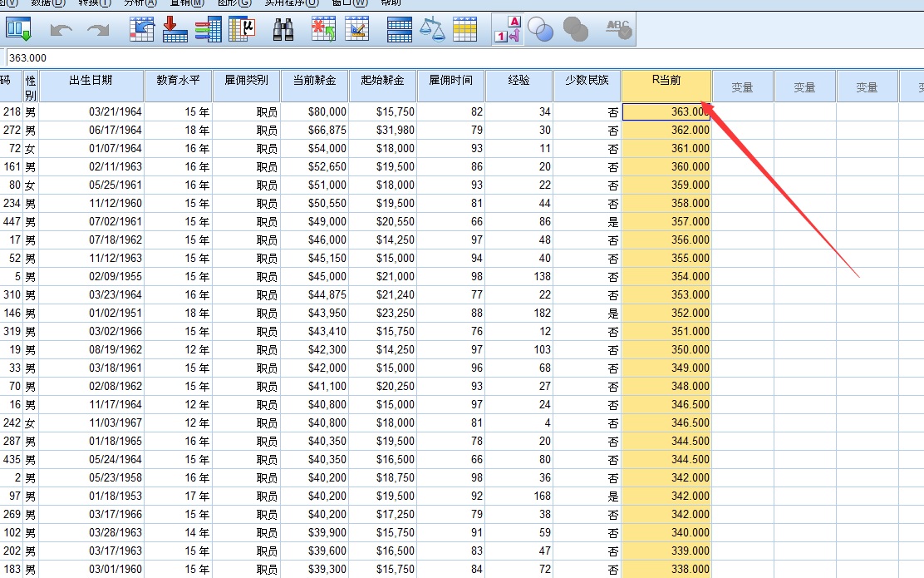The width and height of the screenshot is (924, 578).
Task: Click the Show All Variables icon
Action: coord(576,29)
